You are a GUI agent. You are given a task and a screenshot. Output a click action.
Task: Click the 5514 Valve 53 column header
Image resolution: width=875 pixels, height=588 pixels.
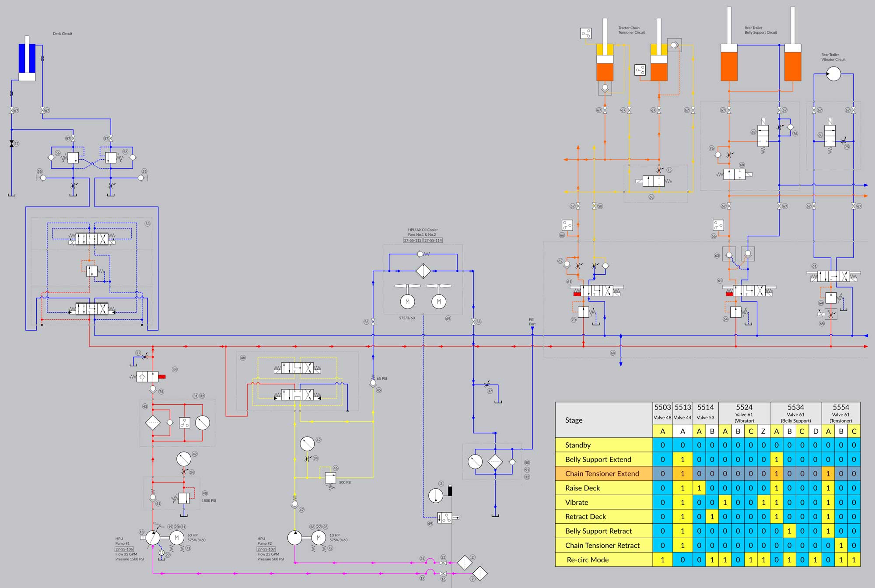pyautogui.click(x=706, y=413)
